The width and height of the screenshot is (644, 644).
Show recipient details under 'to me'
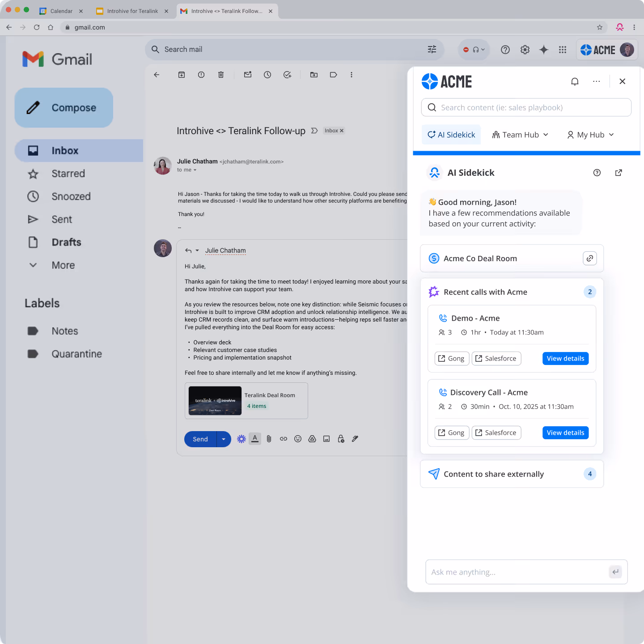tap(195, 170)
